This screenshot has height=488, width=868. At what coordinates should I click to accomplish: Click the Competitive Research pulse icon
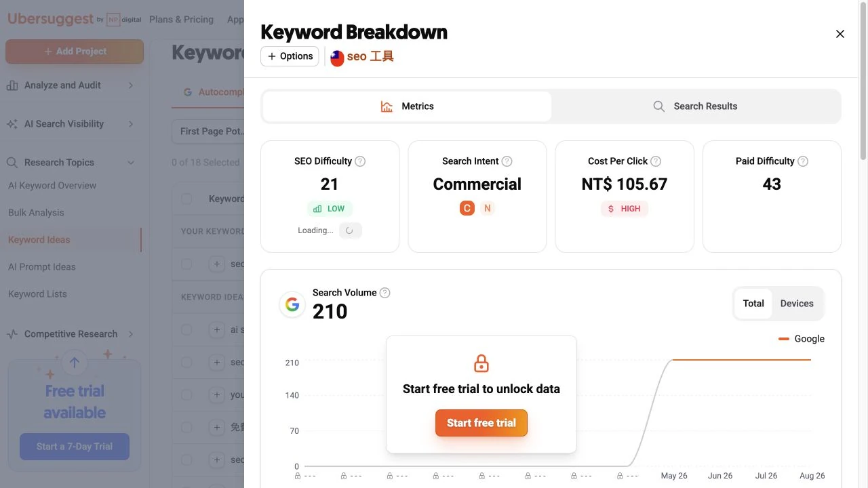click(x=12, y=334)
